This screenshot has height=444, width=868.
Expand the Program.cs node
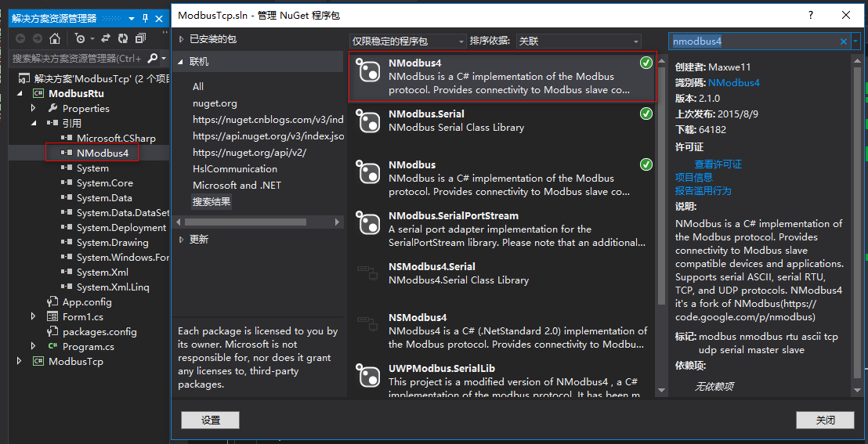pyautogui.click(x=34, y=347)
